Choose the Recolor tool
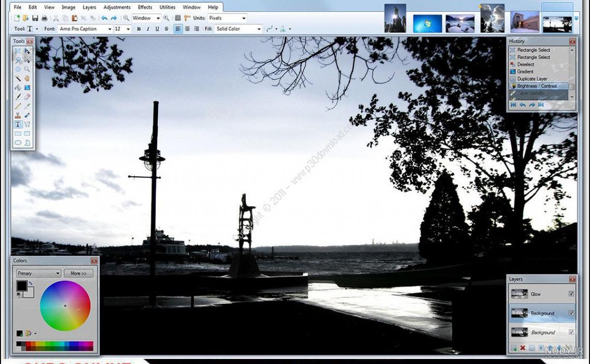Screen dimensions: 590x364 click(27, 115)
